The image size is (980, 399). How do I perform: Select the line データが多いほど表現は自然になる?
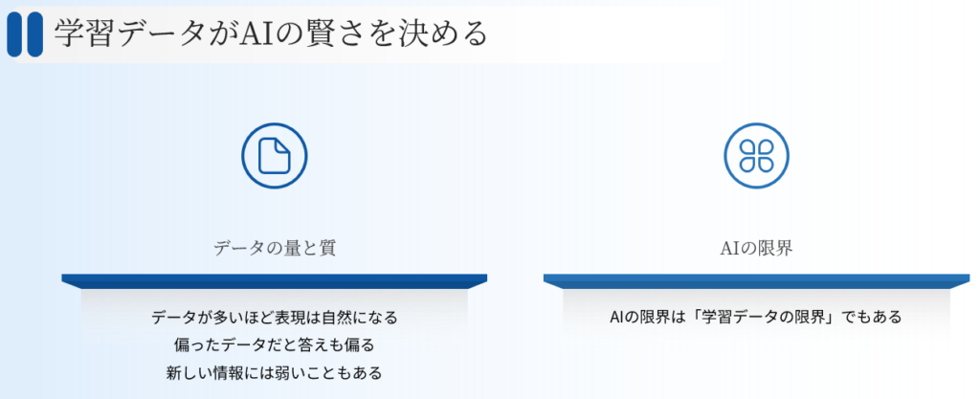[275, 317]
